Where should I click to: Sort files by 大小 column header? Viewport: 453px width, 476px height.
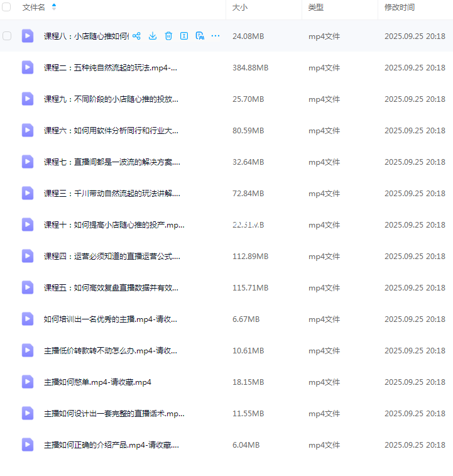[x=239, y=8]
